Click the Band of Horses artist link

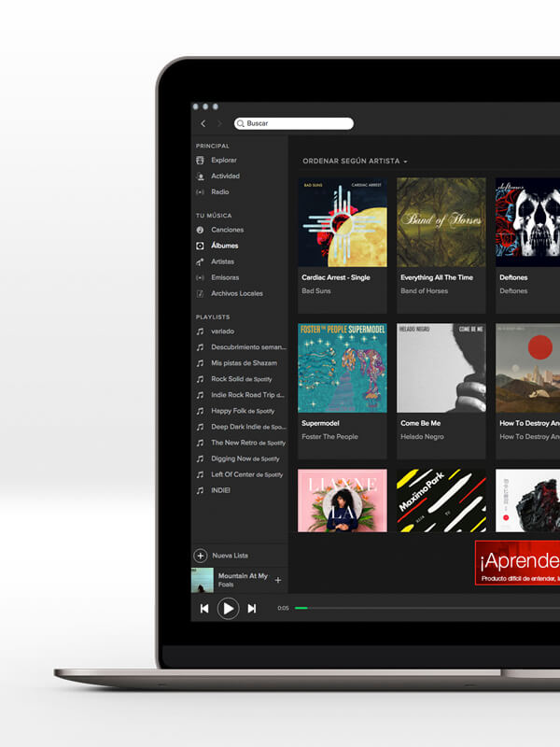pyautogui.click(x=425, y=290)
